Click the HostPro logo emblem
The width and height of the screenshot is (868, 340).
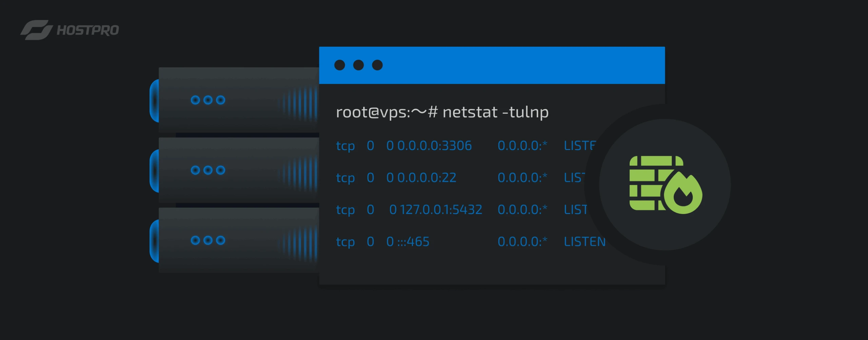tap(36, 30)
